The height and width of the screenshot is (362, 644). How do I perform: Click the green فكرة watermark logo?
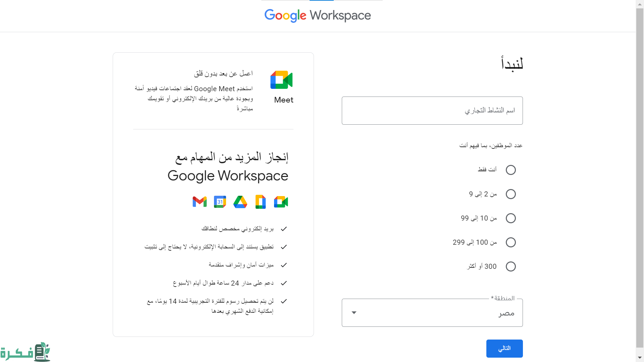click(25, 352)
